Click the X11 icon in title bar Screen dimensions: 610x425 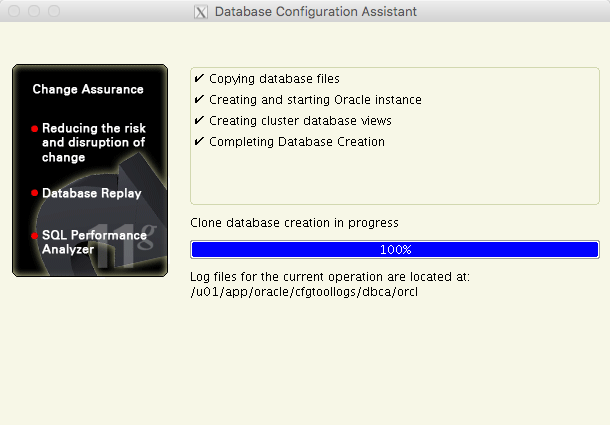[200, 12]
